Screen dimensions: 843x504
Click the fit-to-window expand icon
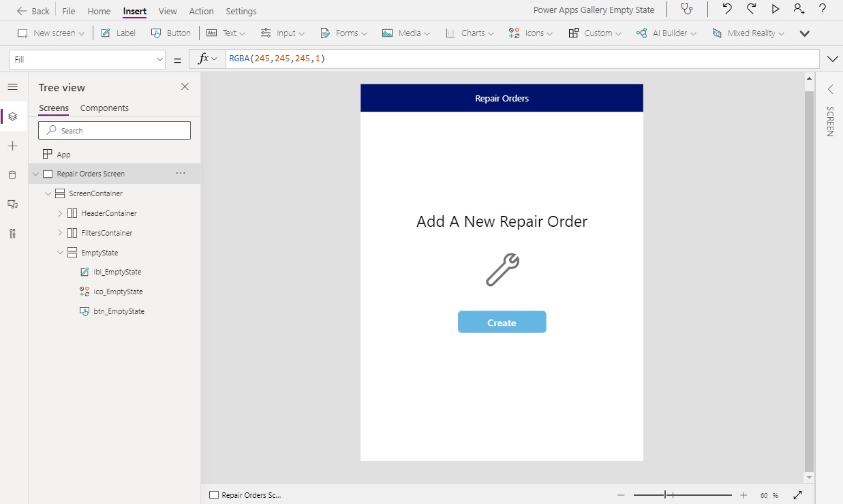[798, 495]
